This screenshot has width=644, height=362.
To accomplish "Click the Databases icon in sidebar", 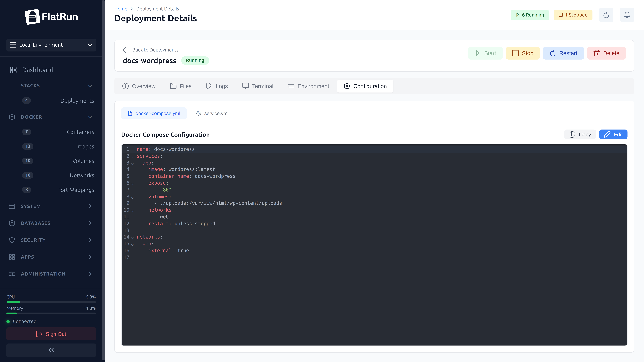I will point(12,223).
